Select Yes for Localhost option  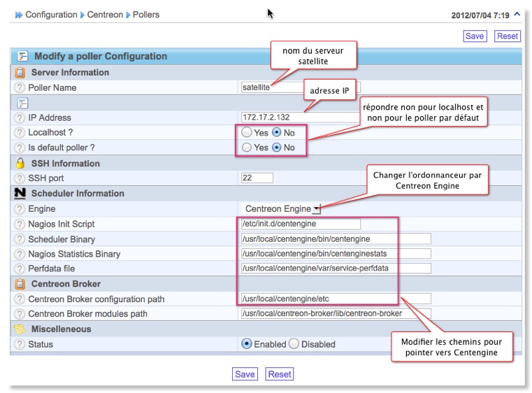(x=247, y=132)
